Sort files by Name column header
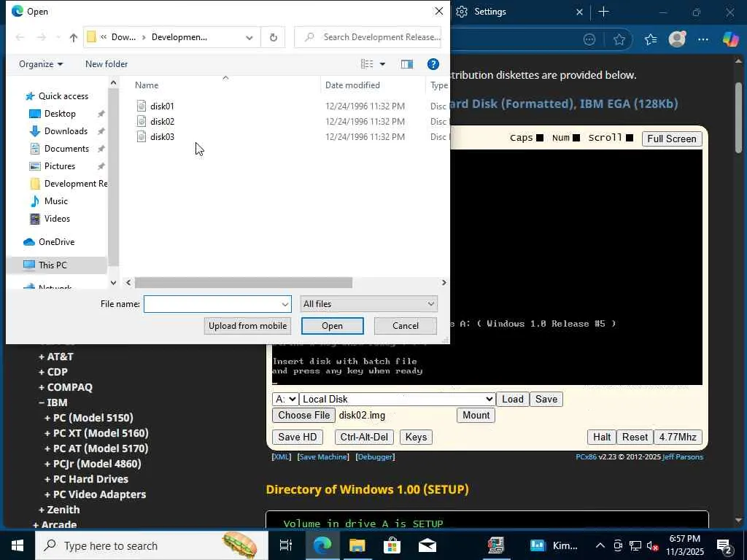This screenshot has height=560, width=747. click(x=147, y=85)
